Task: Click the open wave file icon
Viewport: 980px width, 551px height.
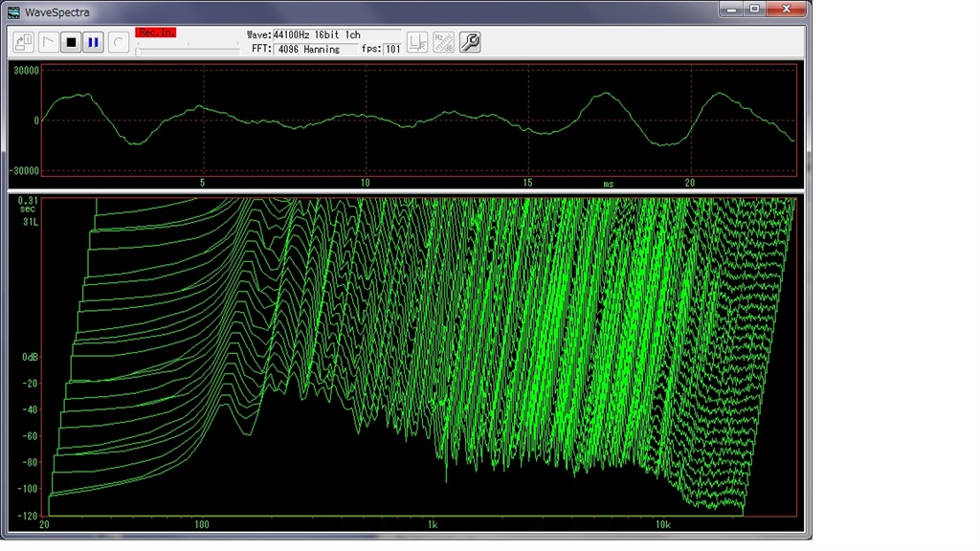Action: pyautogui.click(x=24, y=42)
